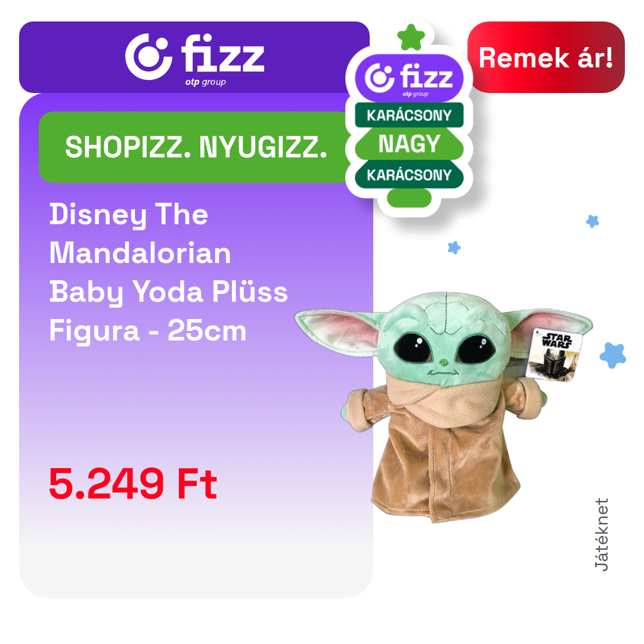Click the Remek ár! red badge
The height and width of the screenshot is (644, 644).
pos(546,57)
